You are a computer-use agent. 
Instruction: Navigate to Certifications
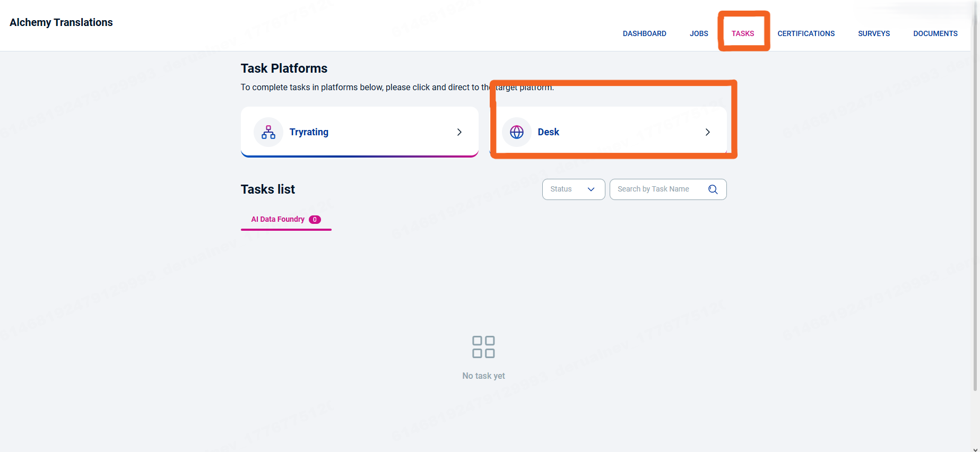[x=805, y=33]
